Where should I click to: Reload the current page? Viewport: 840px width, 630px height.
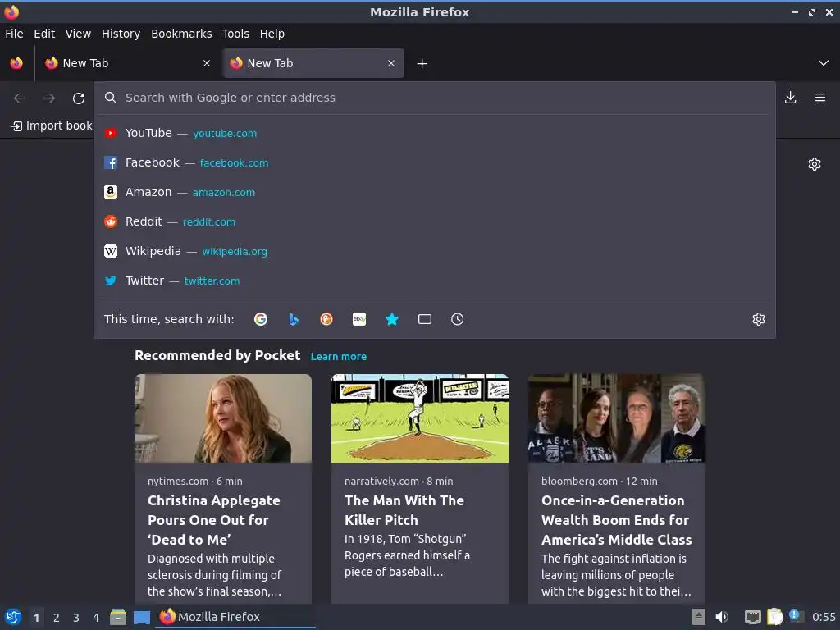pyautogui.click(x=79, y=98)
